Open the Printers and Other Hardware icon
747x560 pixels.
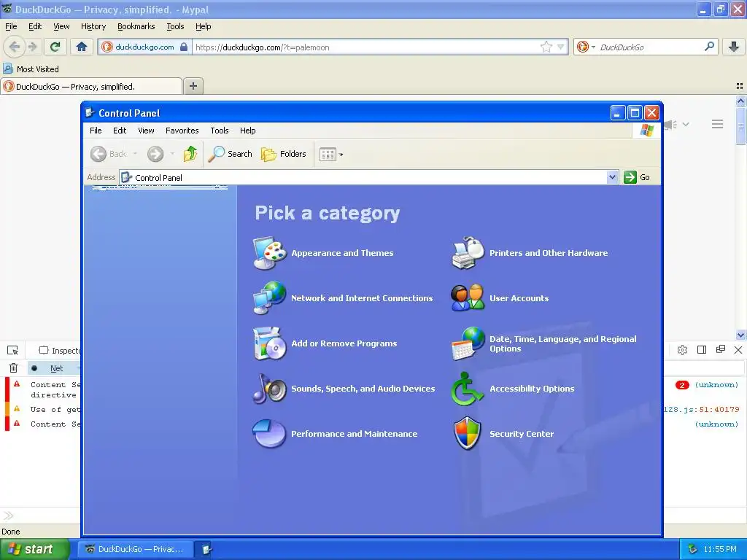[x=468, y=253]
